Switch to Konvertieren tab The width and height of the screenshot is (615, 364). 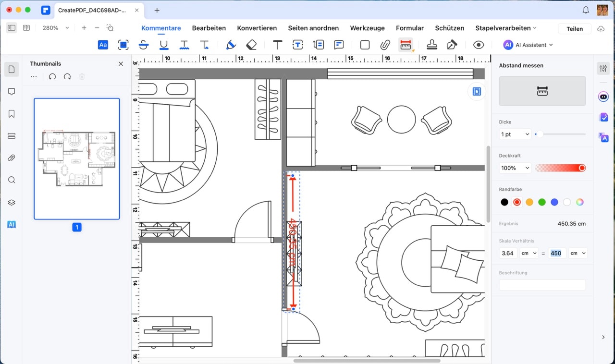pos(257,28)
